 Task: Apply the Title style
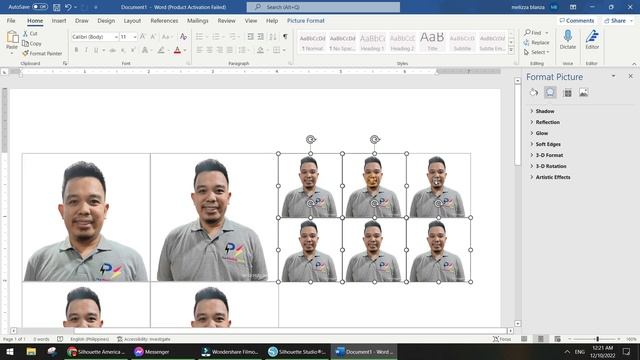point(432,42)
